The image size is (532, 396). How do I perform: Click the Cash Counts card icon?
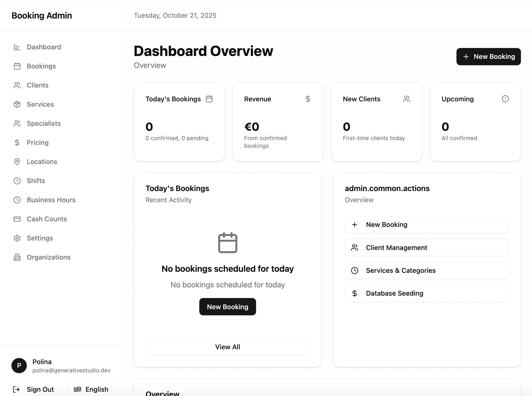pos(17,219)
